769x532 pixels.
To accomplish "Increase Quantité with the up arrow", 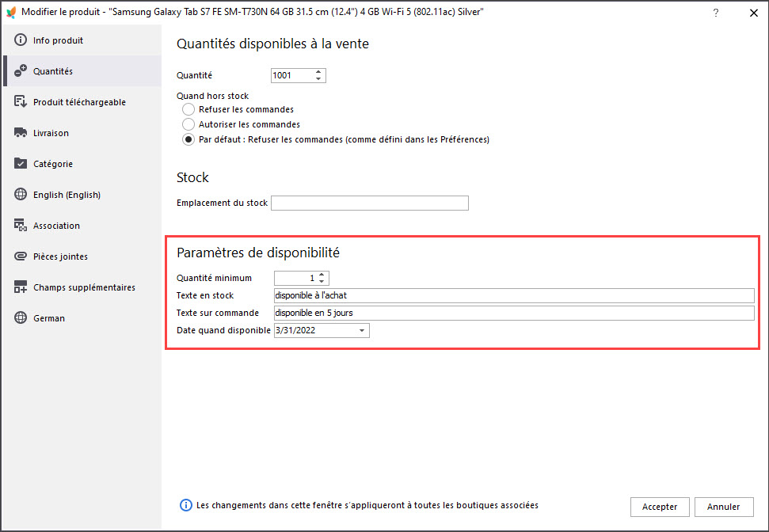I will (318, 71).
